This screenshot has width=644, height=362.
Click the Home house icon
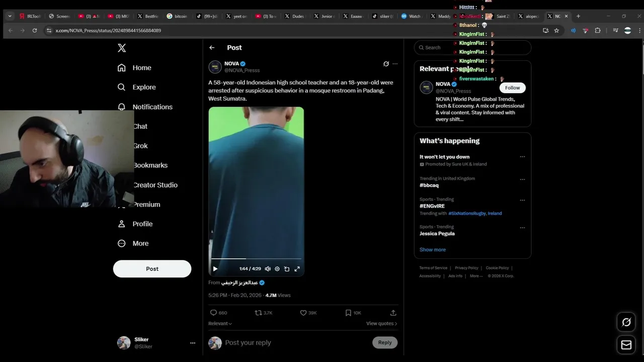pyautogui.click(x=121, y=68)
